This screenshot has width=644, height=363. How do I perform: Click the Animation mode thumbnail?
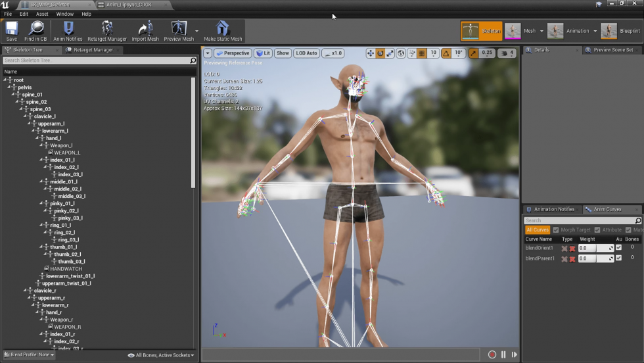point(555,31)
